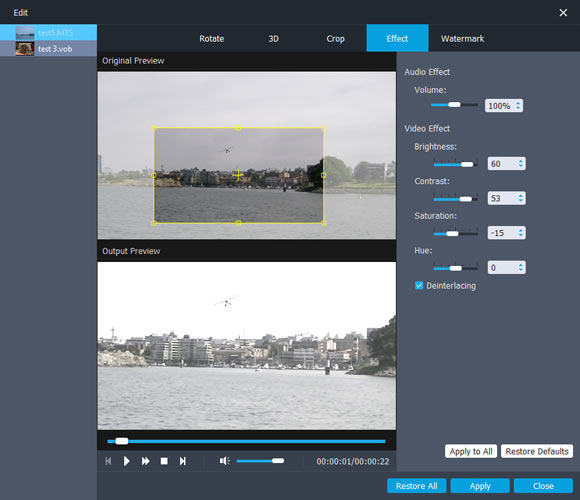The height and width of the screenshot is (500, 580).
Task: Click the crop center crosshair marker
Action: [x=238, y=175]
